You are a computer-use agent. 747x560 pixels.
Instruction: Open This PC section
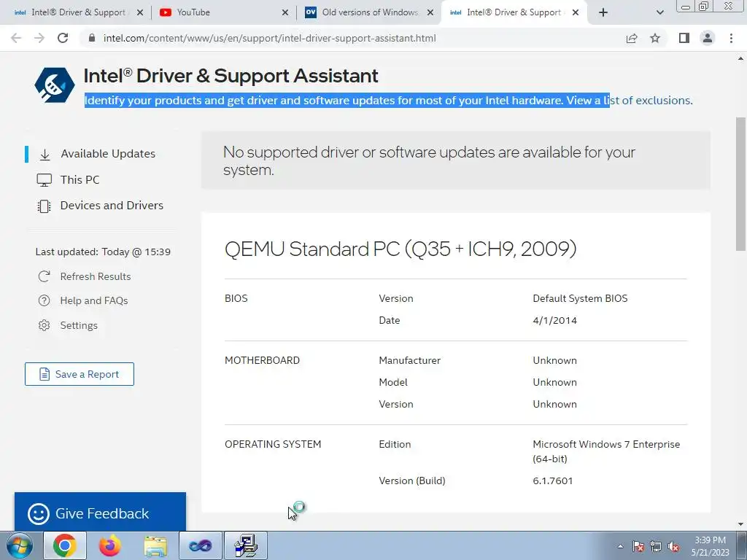tap(80, 179)
